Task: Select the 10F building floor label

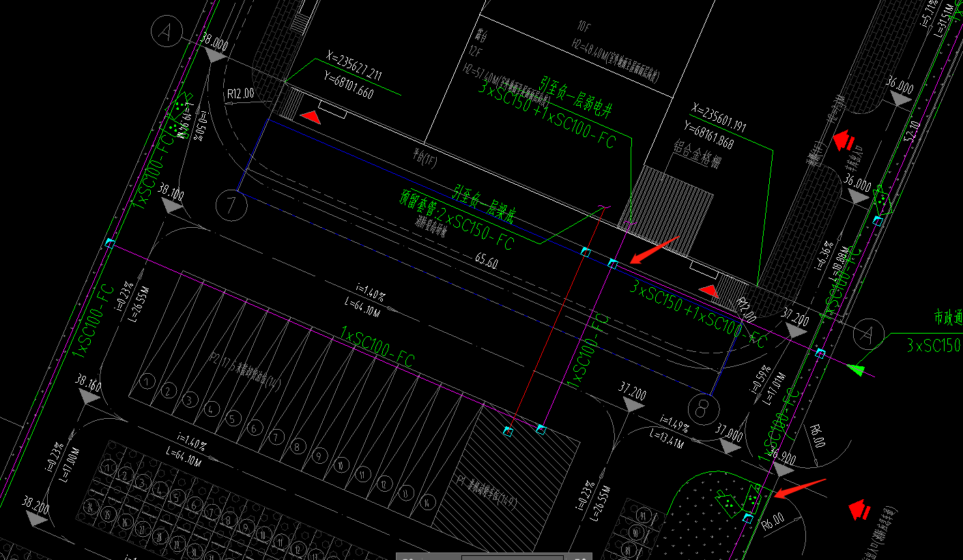Action: click(x=584, y=27)
